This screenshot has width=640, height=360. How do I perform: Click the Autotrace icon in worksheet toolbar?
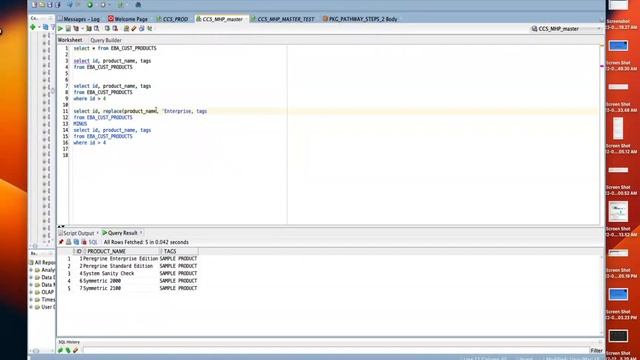(89, 29)
